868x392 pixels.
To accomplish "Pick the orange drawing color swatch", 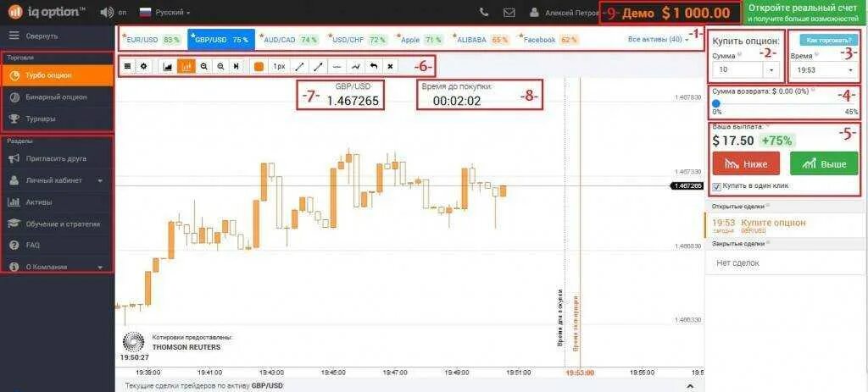I will click(x=259, y=66).
